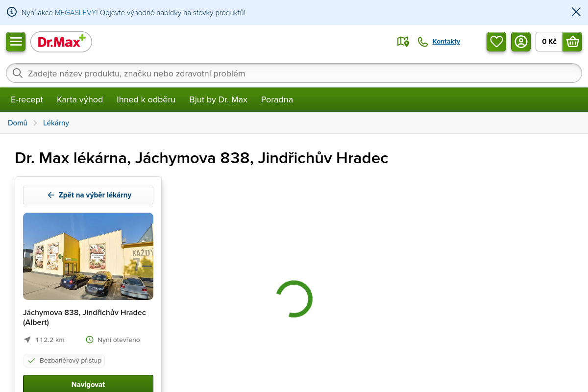Open the pharmacy map locator icon
The width and height of the screenshot is (588, 392).
pos(403,42)
